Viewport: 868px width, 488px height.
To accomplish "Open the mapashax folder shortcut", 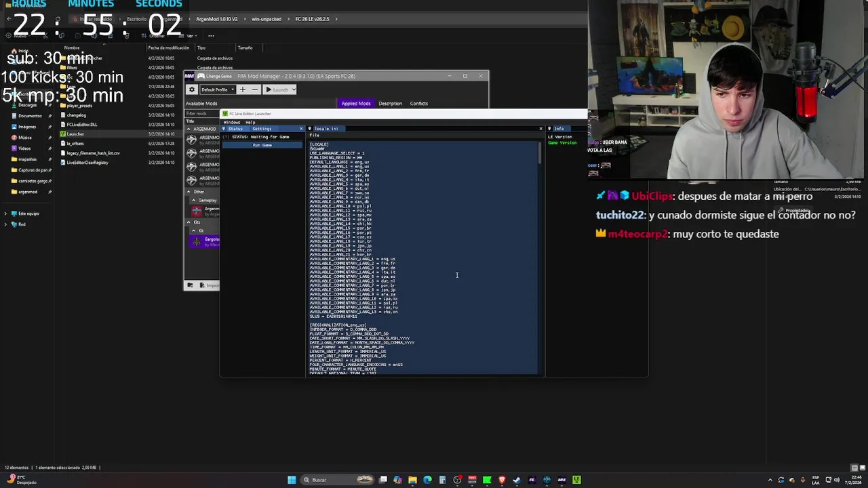I will [x=27, y=159].
